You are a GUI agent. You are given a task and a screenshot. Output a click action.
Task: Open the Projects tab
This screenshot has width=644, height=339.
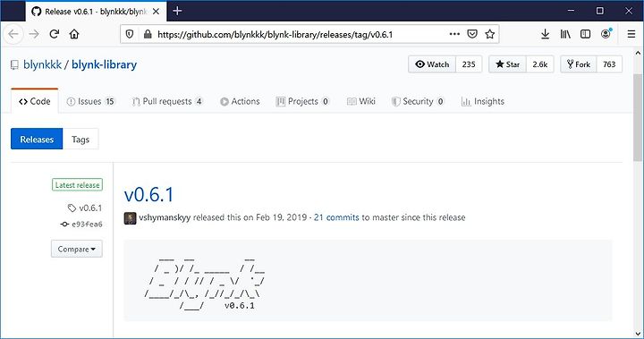[x=302, y=101]
